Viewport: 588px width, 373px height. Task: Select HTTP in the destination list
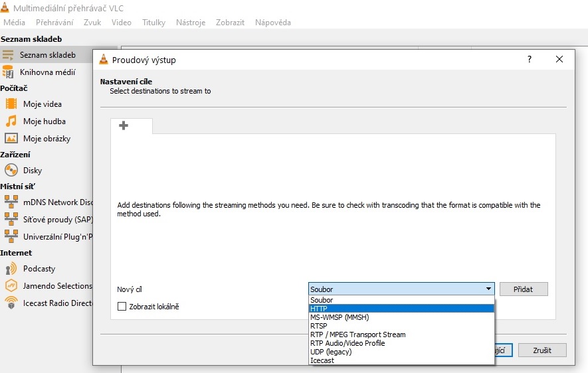(401, 309)
